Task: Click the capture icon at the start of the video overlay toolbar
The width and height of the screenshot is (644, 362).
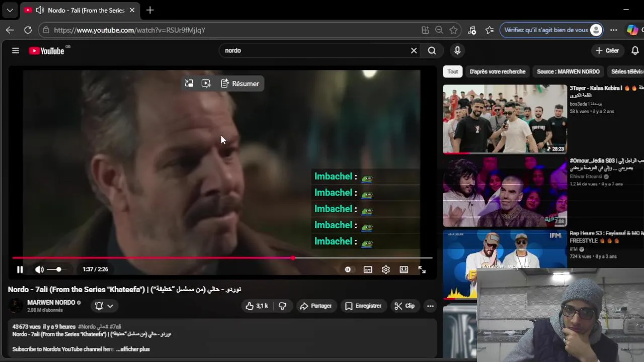Action: (189, 83)
